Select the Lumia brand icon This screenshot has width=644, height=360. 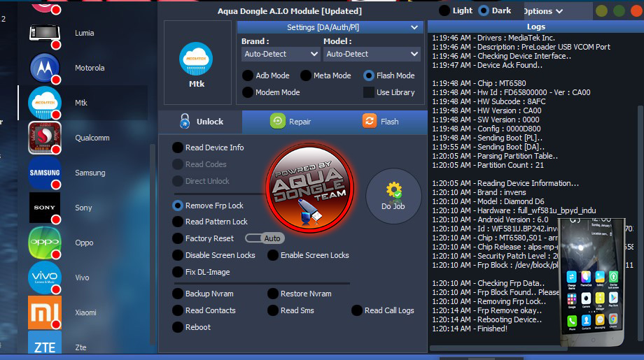coord(45,34)
